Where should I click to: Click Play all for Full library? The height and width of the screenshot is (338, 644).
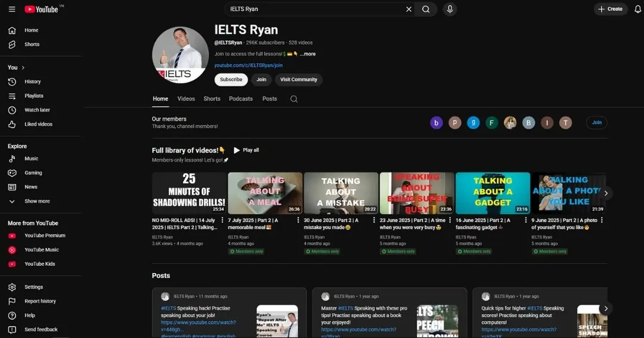click(x=246, y=150)
